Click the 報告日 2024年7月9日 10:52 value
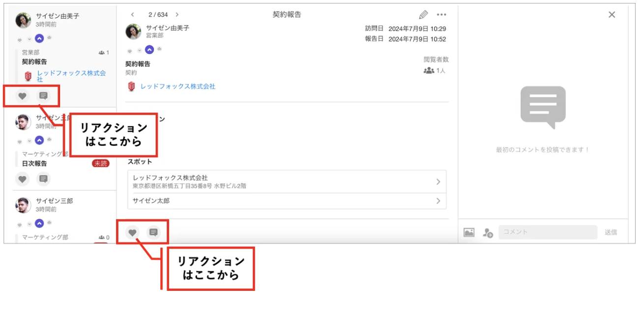 417,39
